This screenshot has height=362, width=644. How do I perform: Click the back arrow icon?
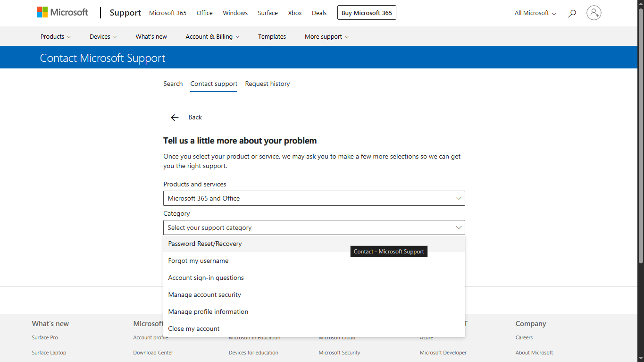tap(175, 118)
